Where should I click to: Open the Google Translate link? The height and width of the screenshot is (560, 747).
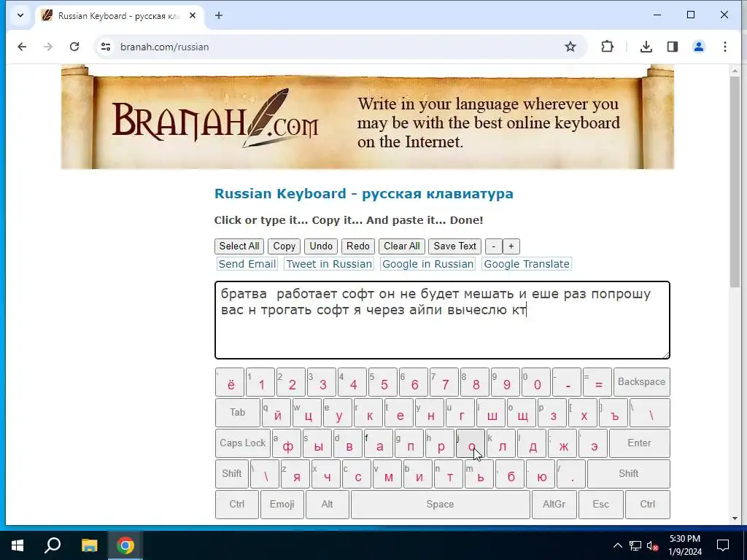527,264
